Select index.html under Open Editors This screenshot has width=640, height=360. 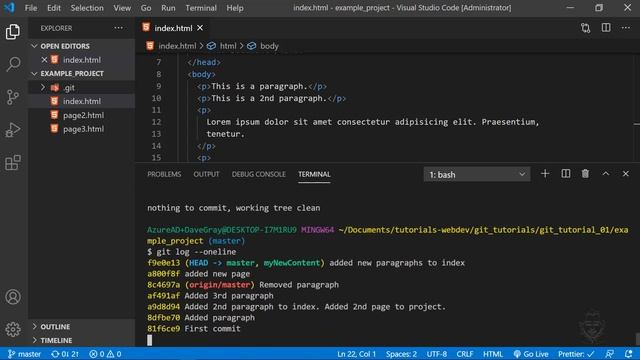82,60
